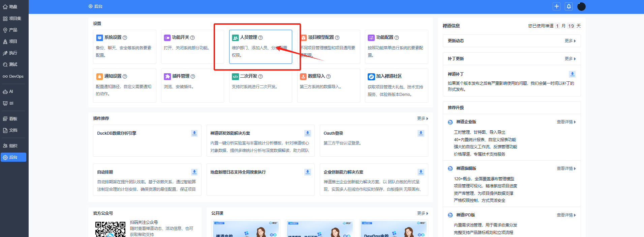
Task: Click the 自动排期 plugin title
Action: tap(105, 172)
